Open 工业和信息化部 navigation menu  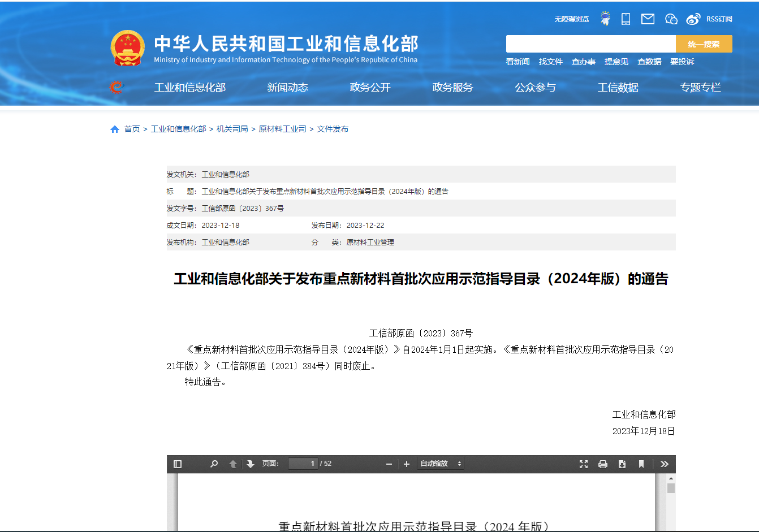(190, 88)
